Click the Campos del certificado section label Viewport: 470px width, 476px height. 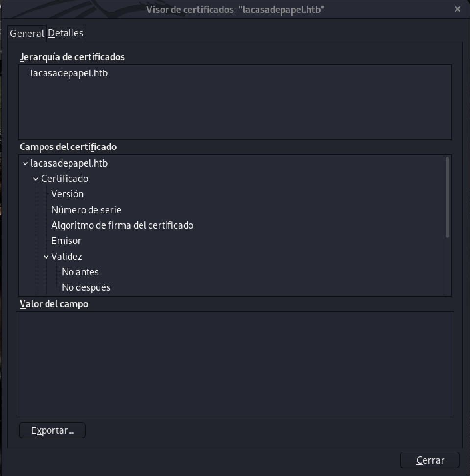point(68,147)
